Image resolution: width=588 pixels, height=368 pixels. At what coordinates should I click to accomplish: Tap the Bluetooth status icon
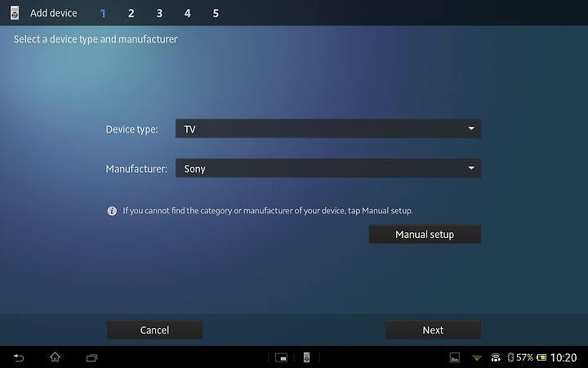coord(510,357)
